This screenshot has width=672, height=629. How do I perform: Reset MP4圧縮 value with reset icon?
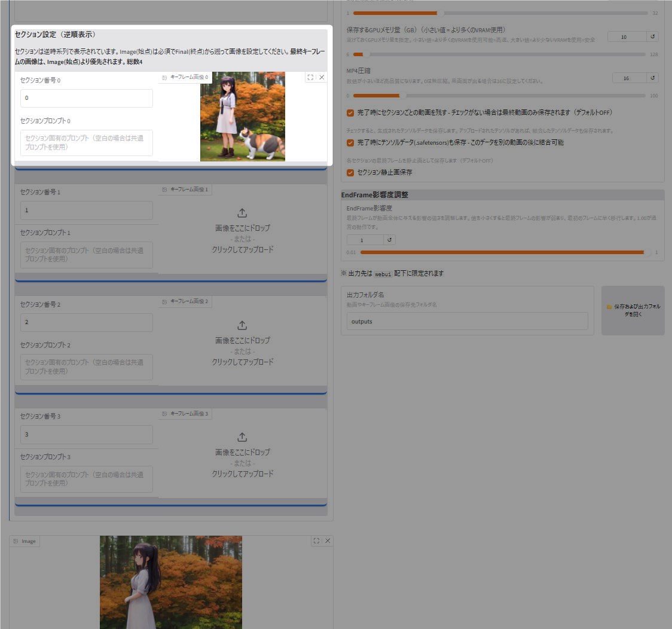click(x=653, y=78)
